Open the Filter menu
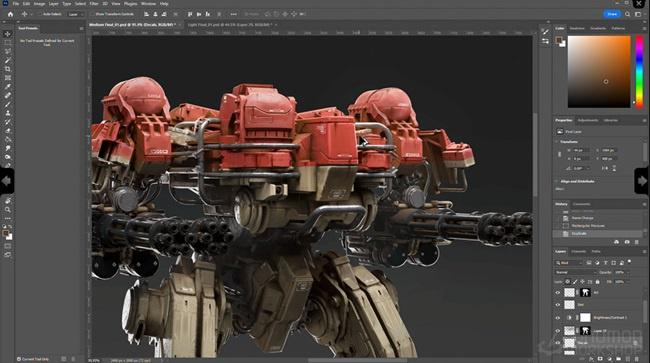The image size is (650, 363). pos(94,4)
